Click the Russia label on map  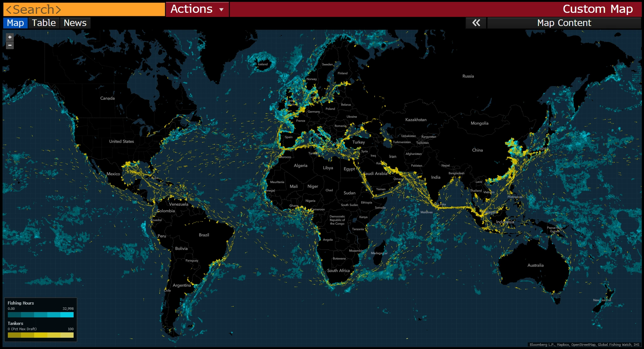point(468,76)
